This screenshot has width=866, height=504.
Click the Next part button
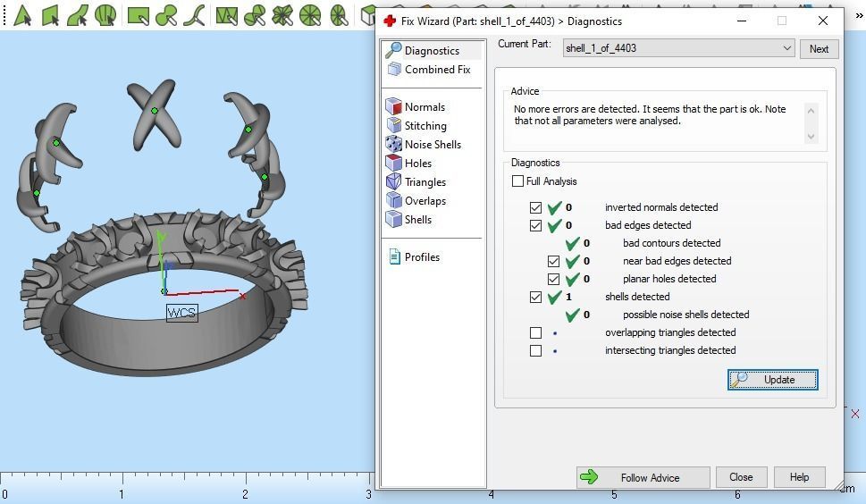tap(819, 48)
